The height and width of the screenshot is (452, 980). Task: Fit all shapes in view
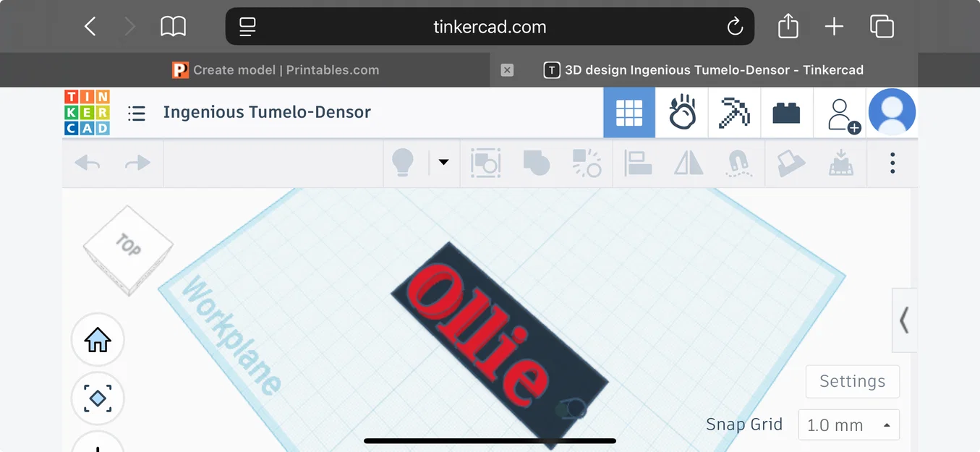click(x=98, y=398)
